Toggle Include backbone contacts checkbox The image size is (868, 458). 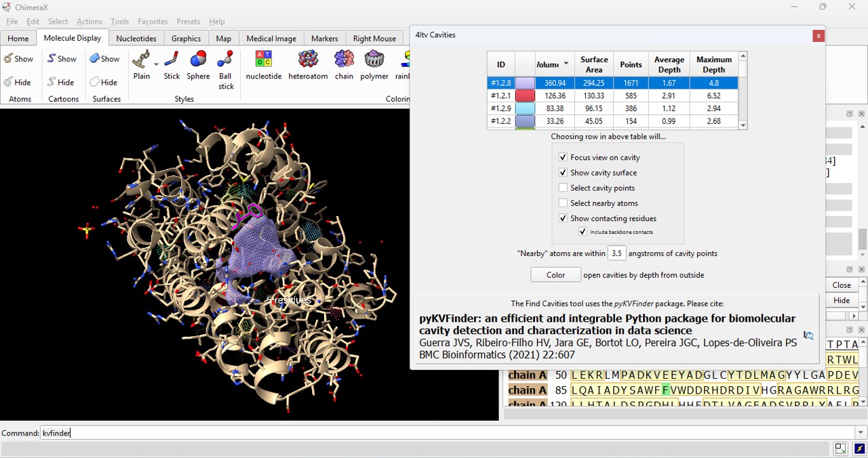click(x=583, y=232)
